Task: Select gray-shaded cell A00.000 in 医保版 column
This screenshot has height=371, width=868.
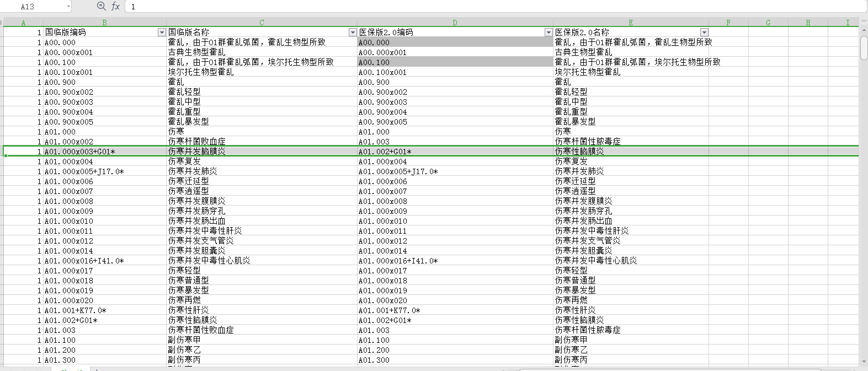Action: click(455, 42)
